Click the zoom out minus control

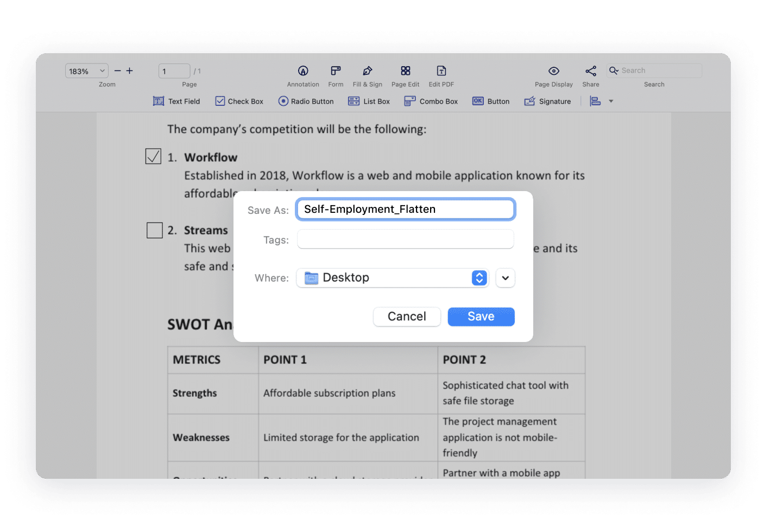117,71
